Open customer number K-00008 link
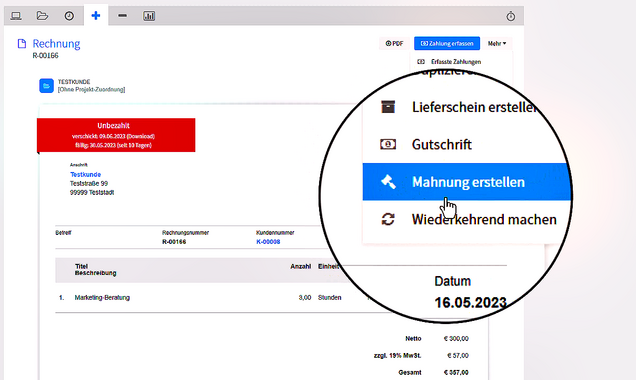Image resolution: width=636 pixels, height=380 pixels. click(268, 242)
